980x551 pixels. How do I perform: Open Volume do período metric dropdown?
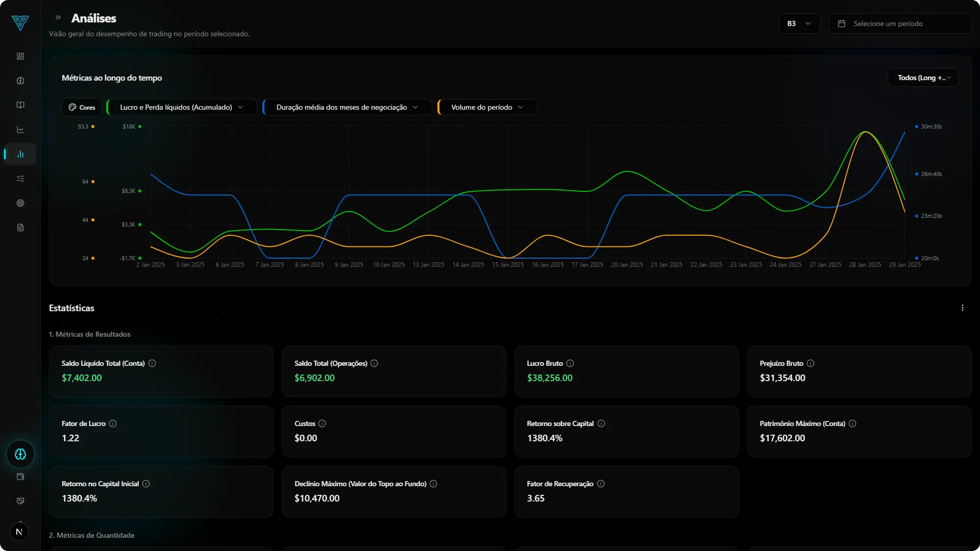487,107
